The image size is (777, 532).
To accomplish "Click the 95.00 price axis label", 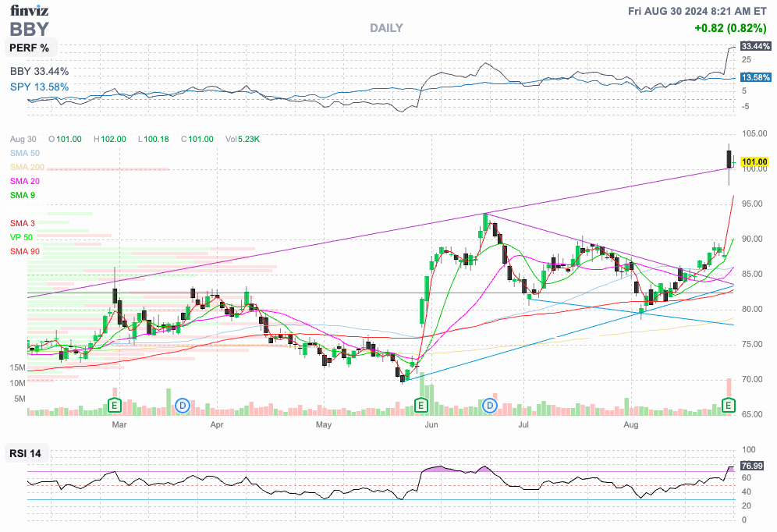I will (752, 204).
